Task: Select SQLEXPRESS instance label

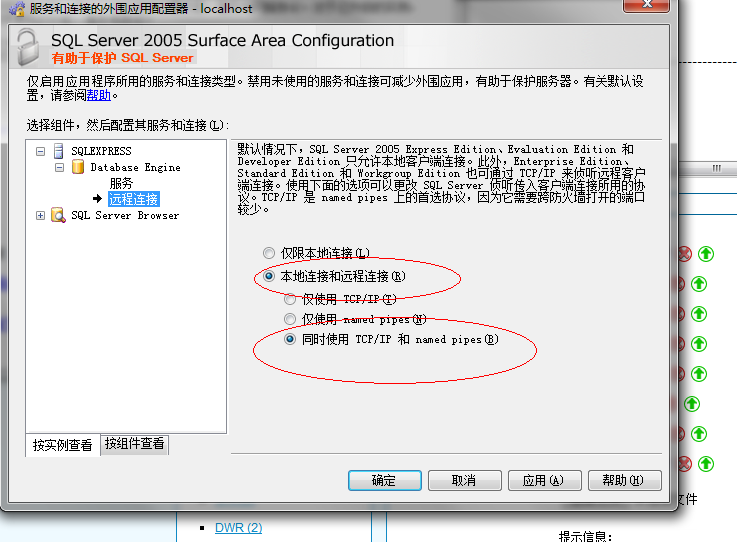Action: (x=101, y=151)
